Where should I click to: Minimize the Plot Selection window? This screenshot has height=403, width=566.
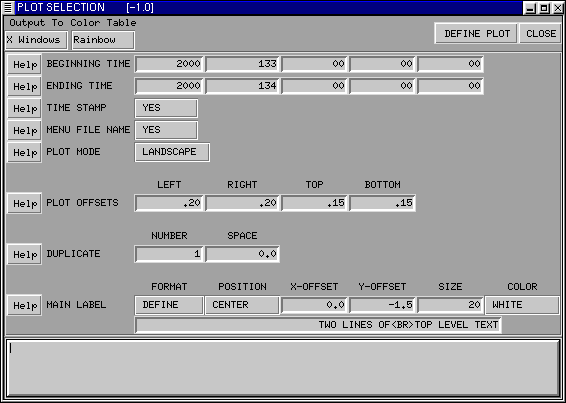[530, 8]
